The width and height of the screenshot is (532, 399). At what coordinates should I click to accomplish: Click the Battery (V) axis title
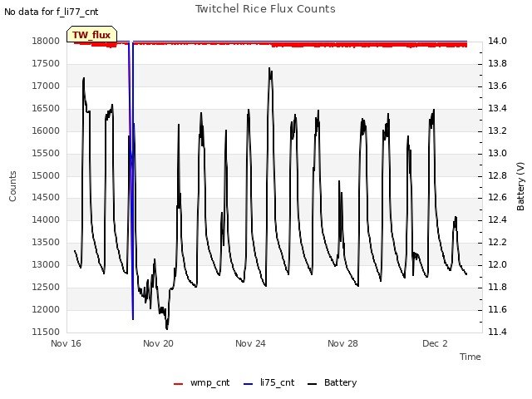click(520, 186)
